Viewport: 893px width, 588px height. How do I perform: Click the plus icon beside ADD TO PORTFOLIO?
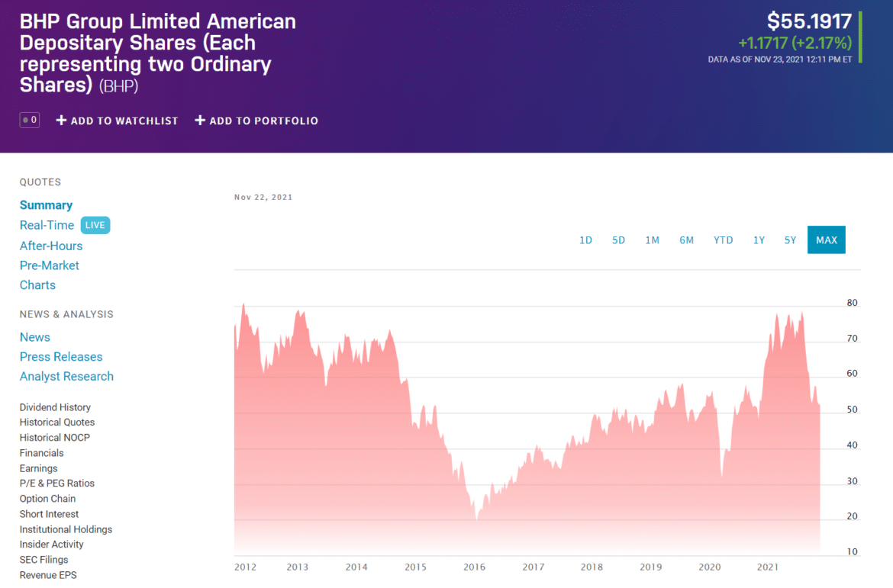tap(200, 120)
